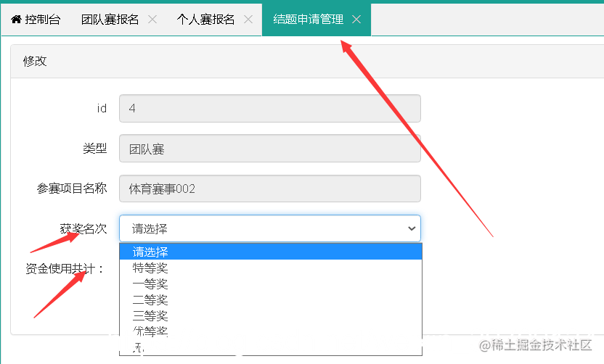Click the id input field showing 4

269,109
